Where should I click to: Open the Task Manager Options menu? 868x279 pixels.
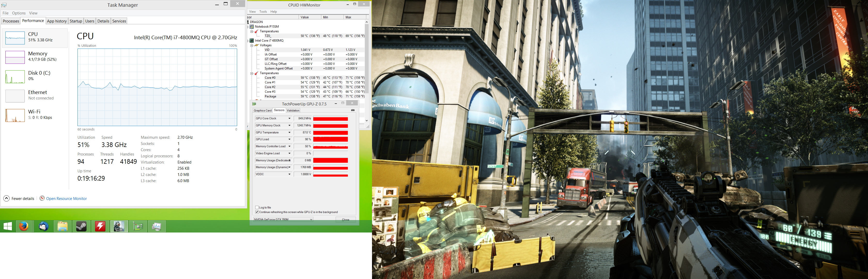(x=19, y=13)
